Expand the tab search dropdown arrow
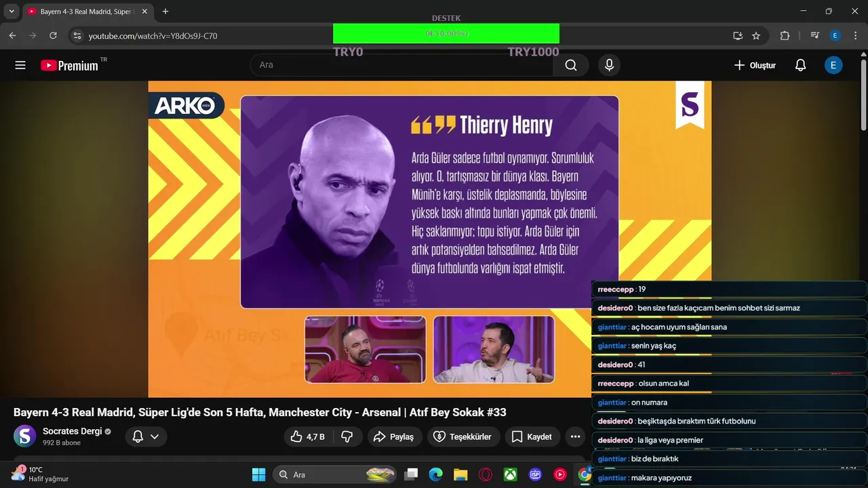868x488 pixels. tap(12, 12)
